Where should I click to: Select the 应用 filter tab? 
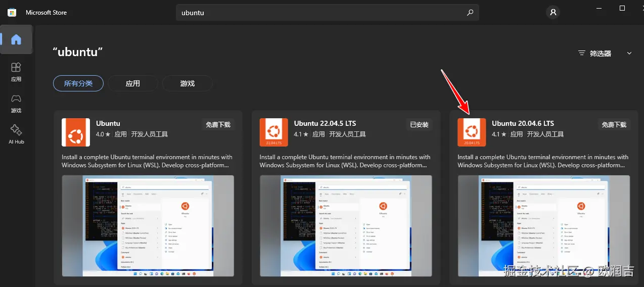click(133, 83)
